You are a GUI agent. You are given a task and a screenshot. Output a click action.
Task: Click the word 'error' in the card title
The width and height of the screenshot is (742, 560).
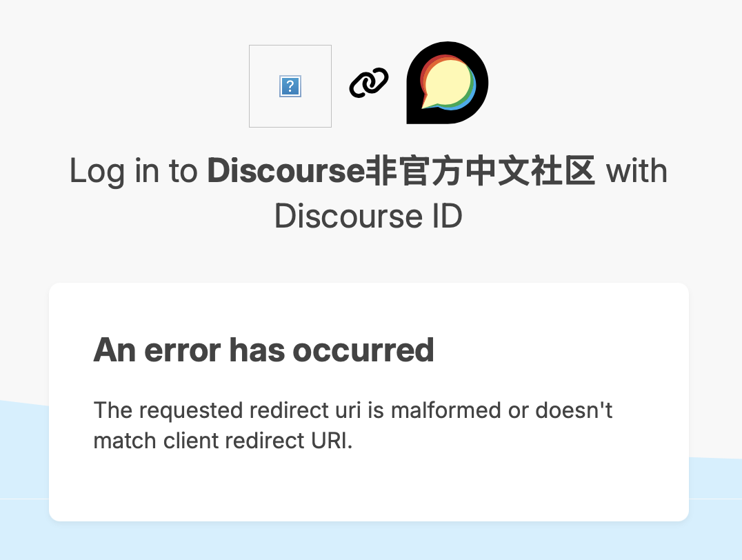(182, 351)
